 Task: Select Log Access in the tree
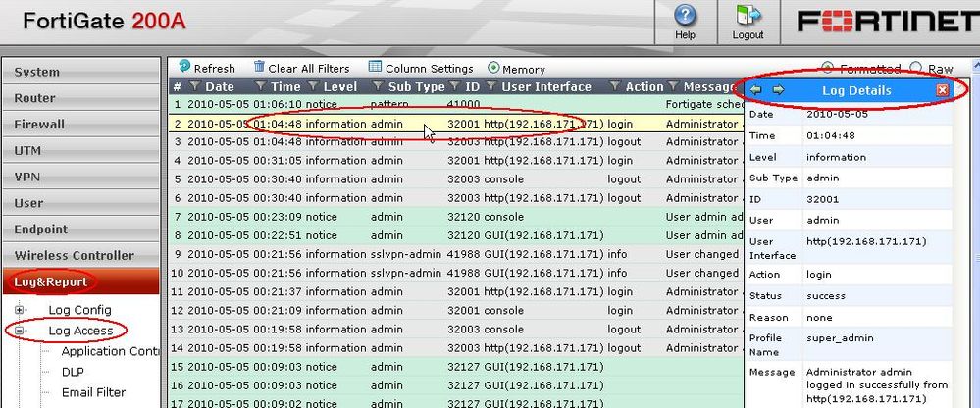point(80,331)
